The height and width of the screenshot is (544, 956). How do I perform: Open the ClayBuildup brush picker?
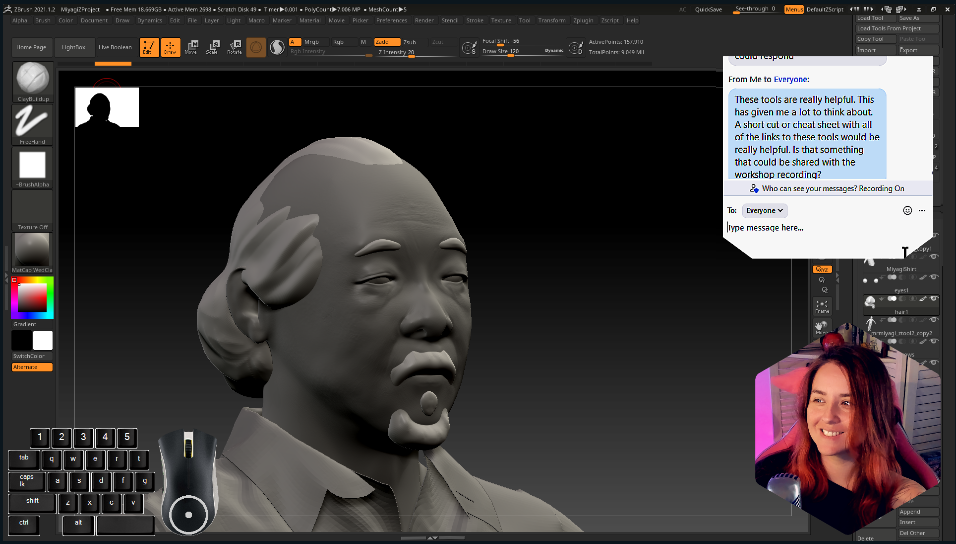tap(33, 79)
